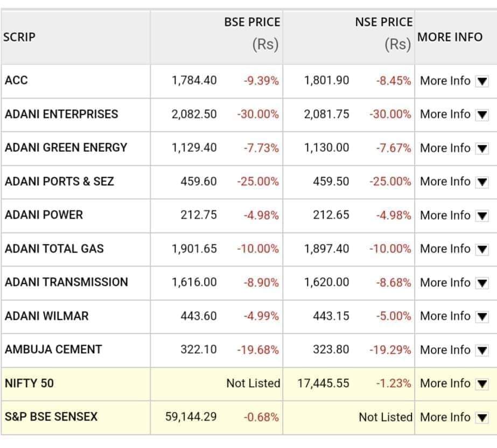Open the AMBUJA CEMENT scrip page
The height and width of the screenshot is (448, 497).
pyautogui.click(x=53, y=349)
